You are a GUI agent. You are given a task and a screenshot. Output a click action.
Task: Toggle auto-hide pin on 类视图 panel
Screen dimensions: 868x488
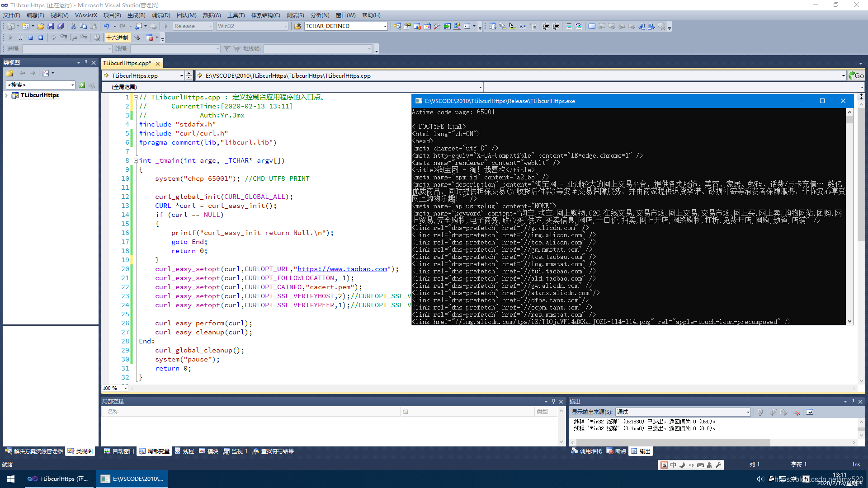[x=86, y=62]
